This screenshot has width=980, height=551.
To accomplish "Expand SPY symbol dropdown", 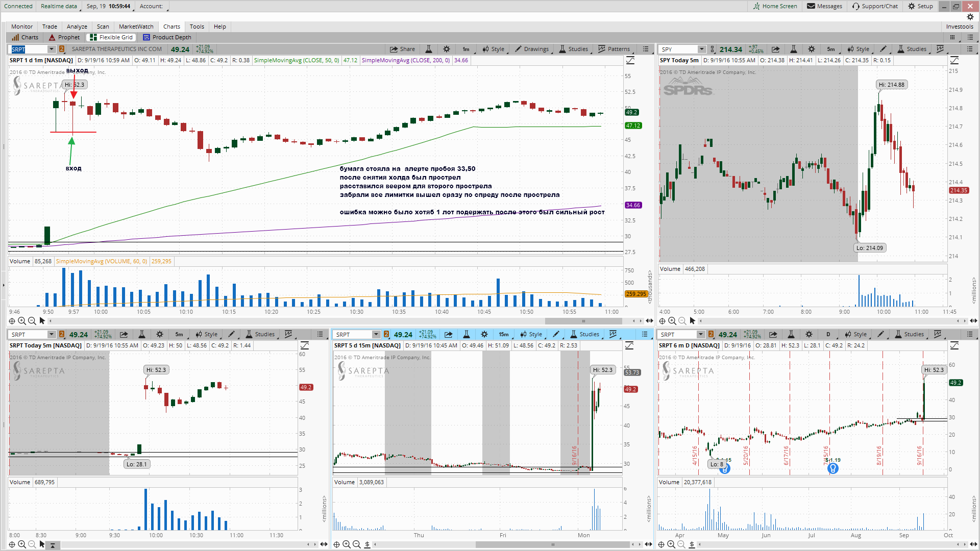I will click(702, 49).
